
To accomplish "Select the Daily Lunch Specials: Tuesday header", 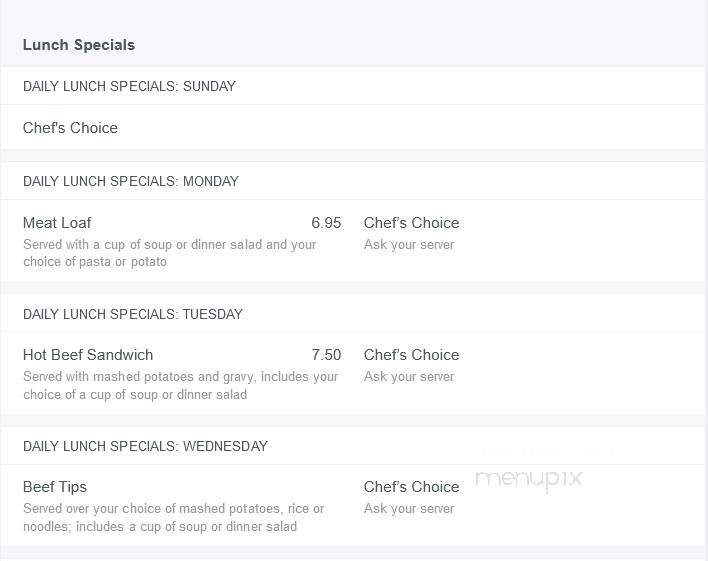I will 133,314.
